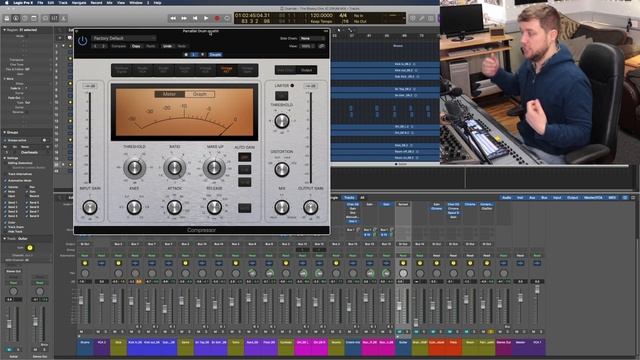Image resolution: width=640 pixels, height=360 pixels.
Task: Toggle the Cycle button in transport
Action: (227, 18)
